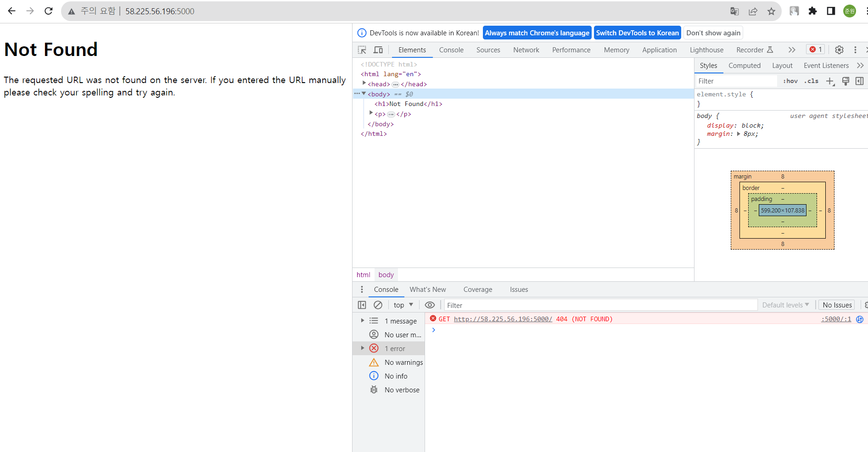Toggle the browser side panel icon

831,11
